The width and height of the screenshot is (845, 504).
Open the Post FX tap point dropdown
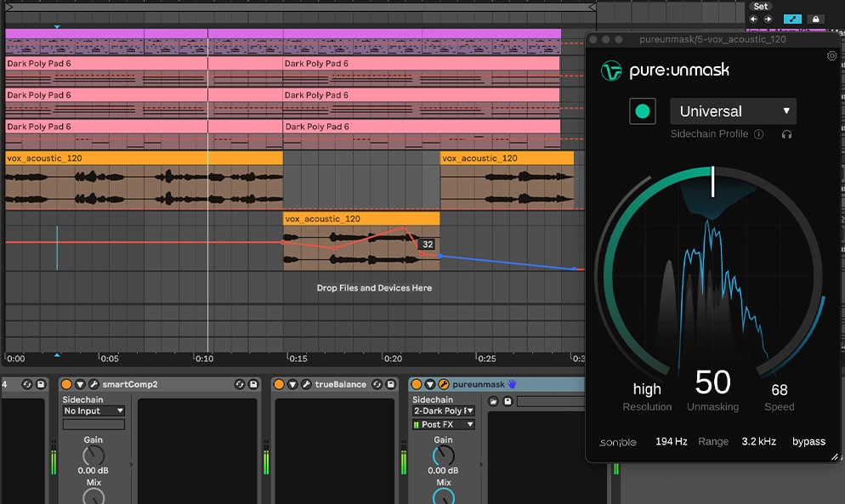point(444,425)
